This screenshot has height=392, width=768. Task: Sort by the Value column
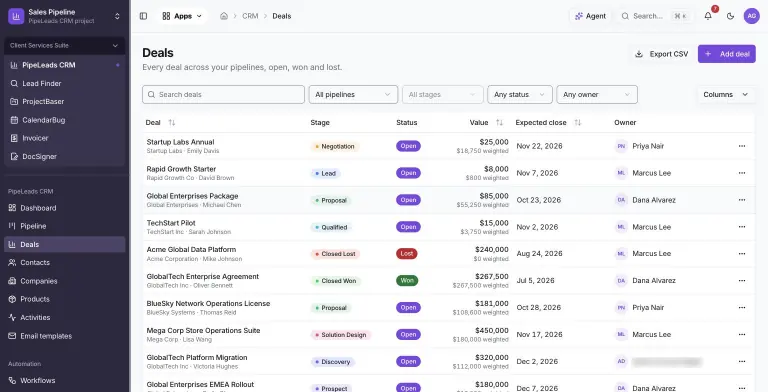(486, 122)
